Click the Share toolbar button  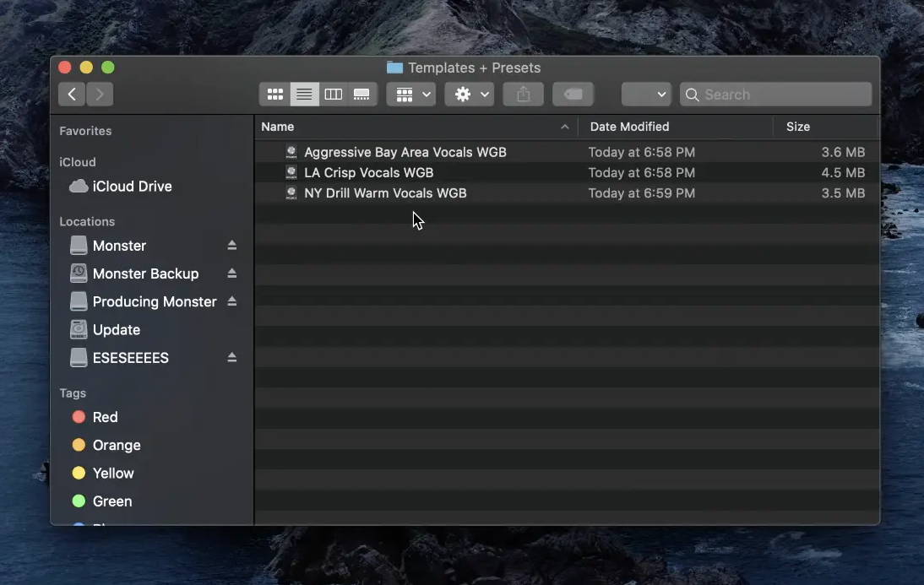524,95
